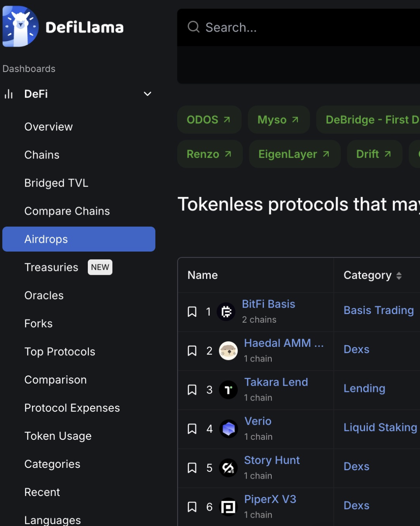
Task: Click the Verio blue cube logo
Action: (x=228, y=429)
